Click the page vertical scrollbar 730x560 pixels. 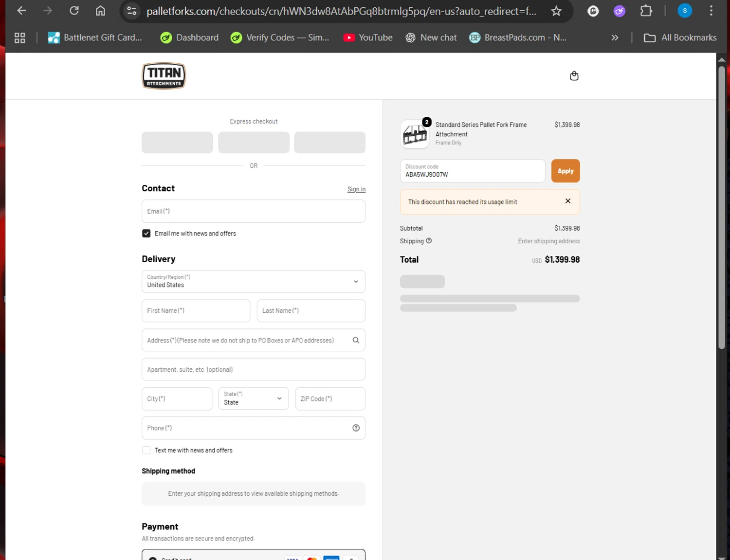coord(722,207)
